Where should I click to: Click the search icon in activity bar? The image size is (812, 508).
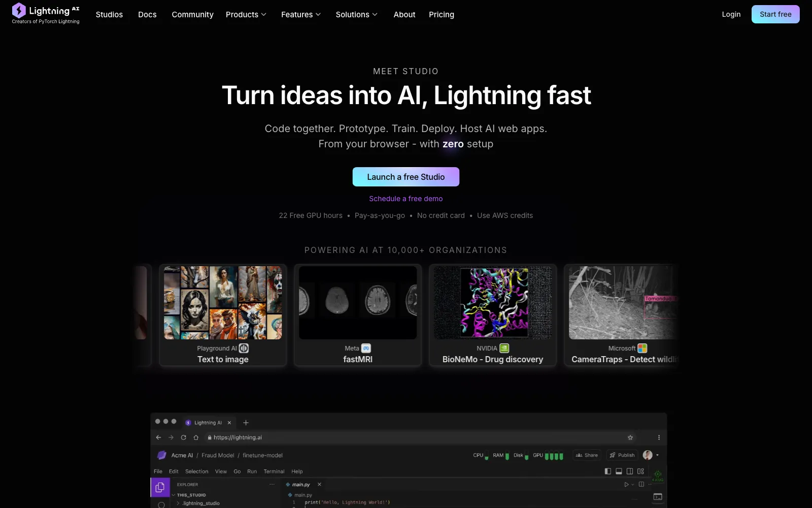161,504
